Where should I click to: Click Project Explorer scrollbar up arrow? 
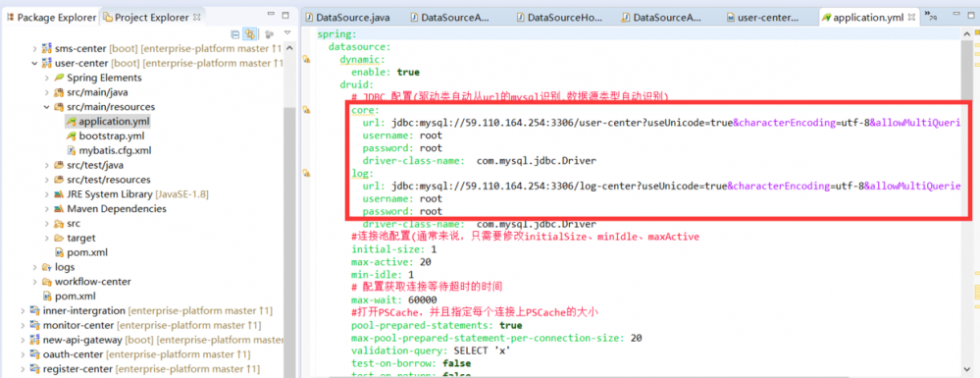tap(289, 49)
